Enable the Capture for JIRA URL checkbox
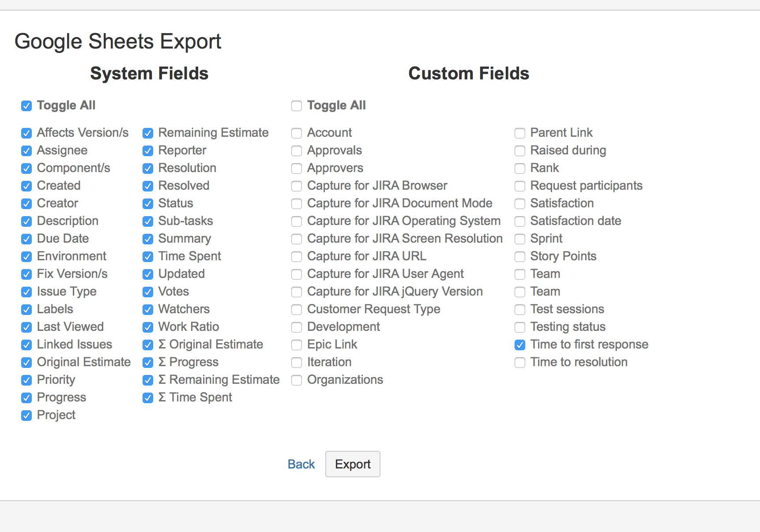 point(297,257)
